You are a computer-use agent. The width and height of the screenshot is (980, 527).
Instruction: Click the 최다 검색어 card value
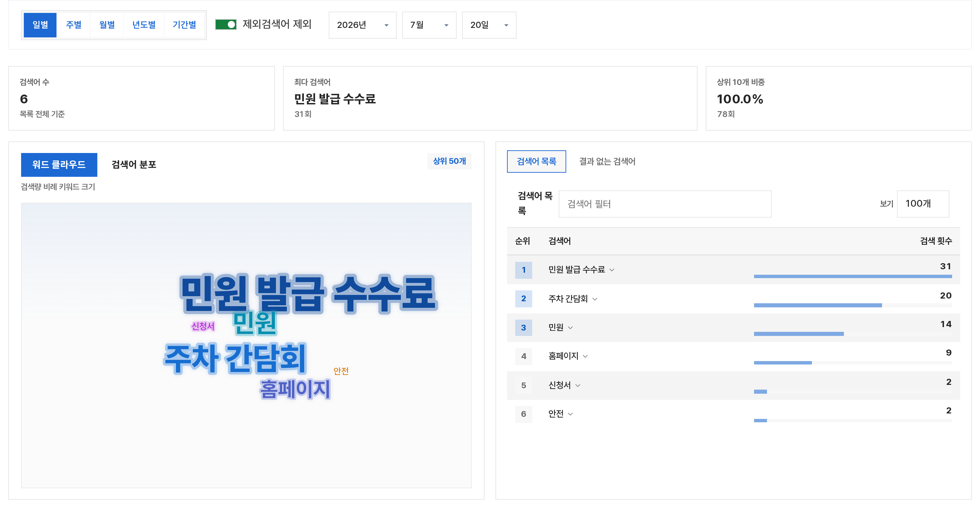(x=335, y=99)
